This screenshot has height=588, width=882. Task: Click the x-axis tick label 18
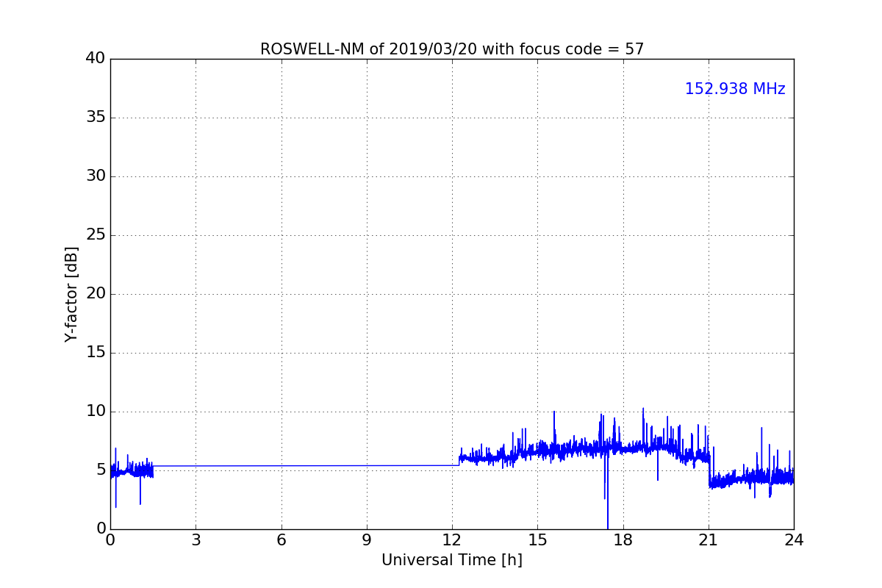623,540
